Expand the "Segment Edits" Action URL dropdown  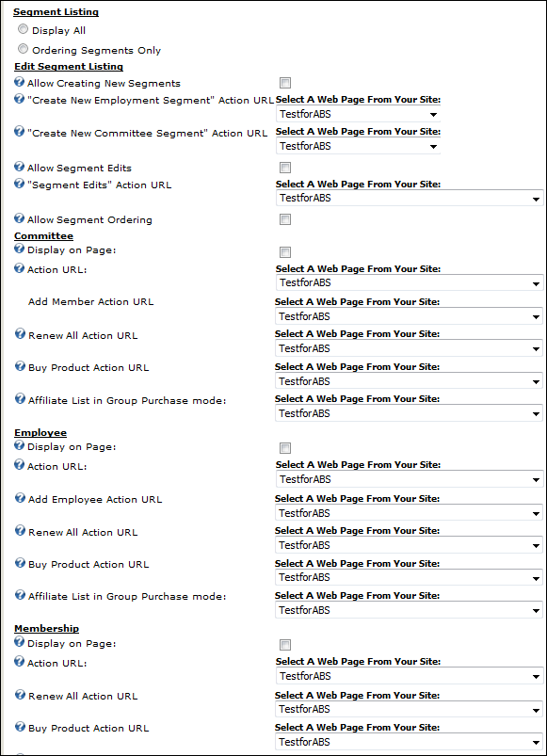click(410, 198)
